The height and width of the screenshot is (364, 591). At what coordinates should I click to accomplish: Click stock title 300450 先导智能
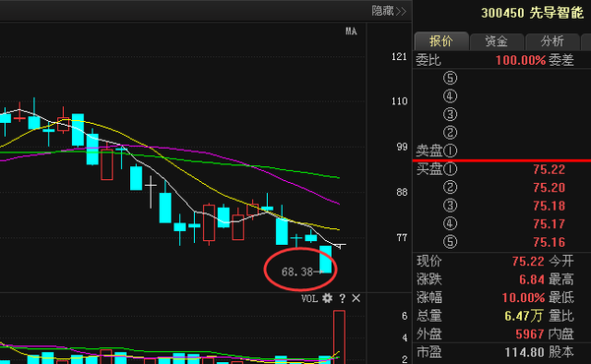532,13
